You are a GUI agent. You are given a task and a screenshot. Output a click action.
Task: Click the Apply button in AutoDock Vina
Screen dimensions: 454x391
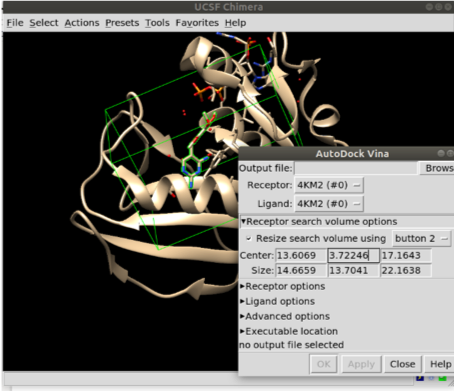[x=361, y=364]
